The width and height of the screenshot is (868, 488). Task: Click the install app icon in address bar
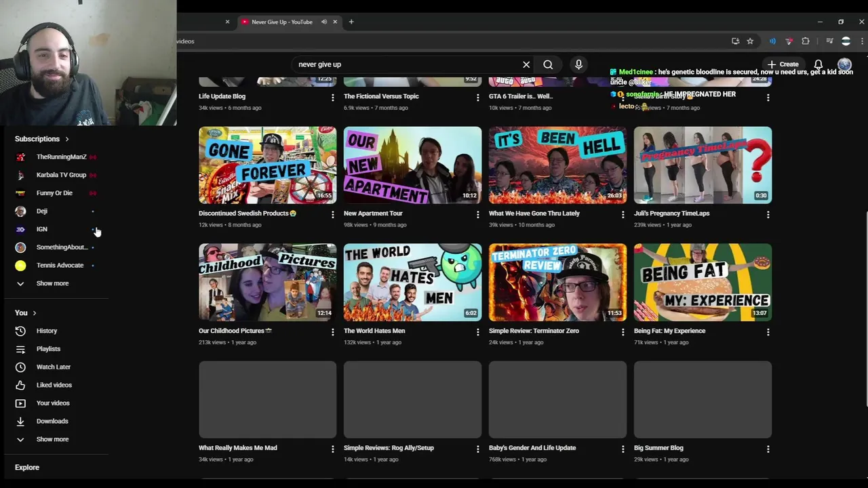coord(735,41)
